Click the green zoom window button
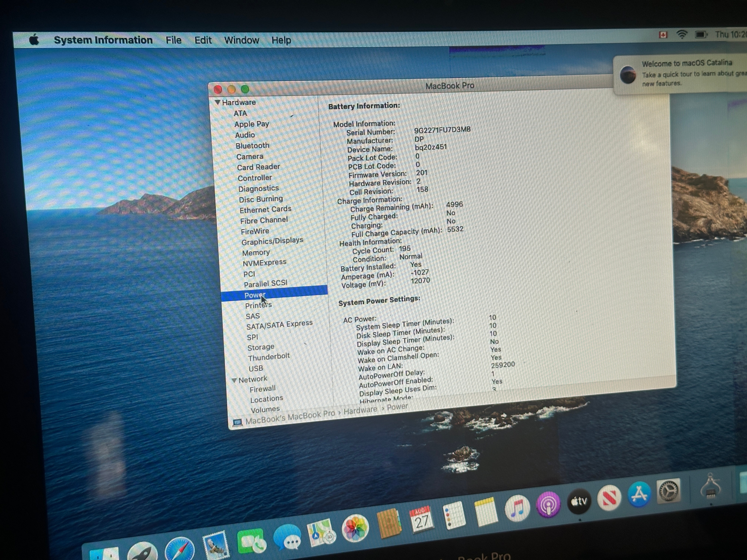Image resolution: width=747 pixels, height=560 pixels. point(245,89)
